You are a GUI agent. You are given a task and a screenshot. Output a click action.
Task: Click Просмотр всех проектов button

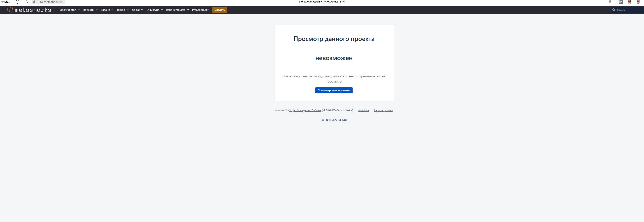pyautogui.click(x=334, y=90)
